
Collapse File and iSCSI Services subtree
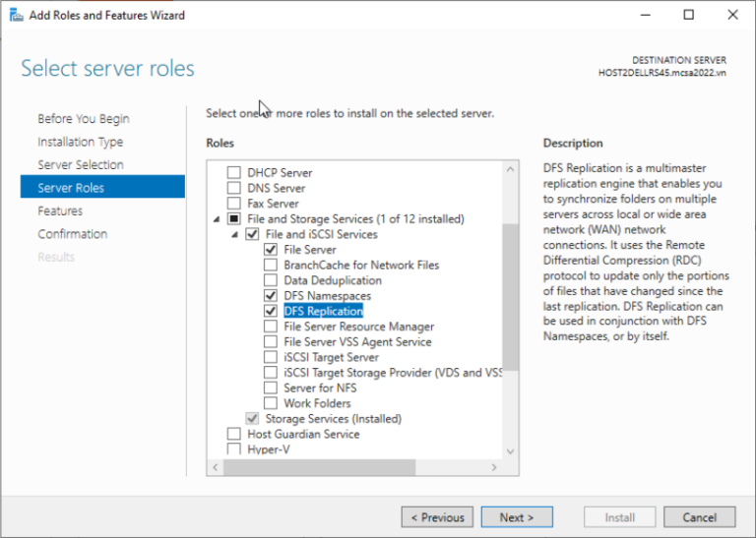click(x=235, y=235)
